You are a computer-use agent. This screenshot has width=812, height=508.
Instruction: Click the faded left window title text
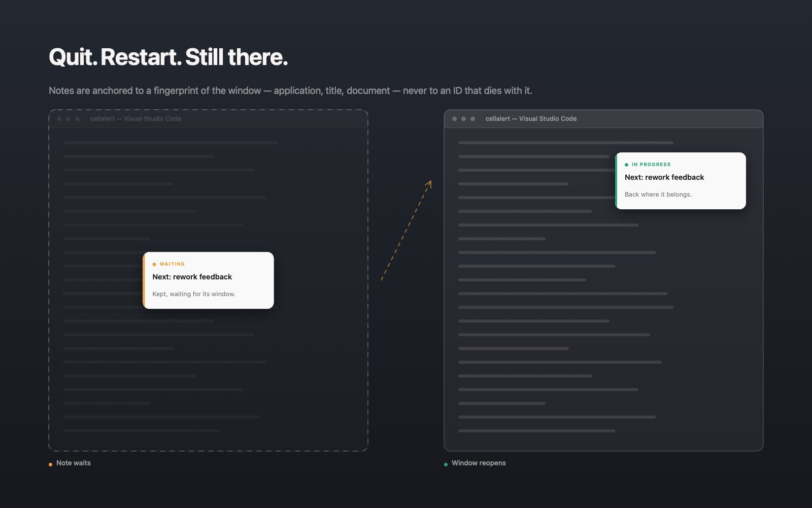136,119
